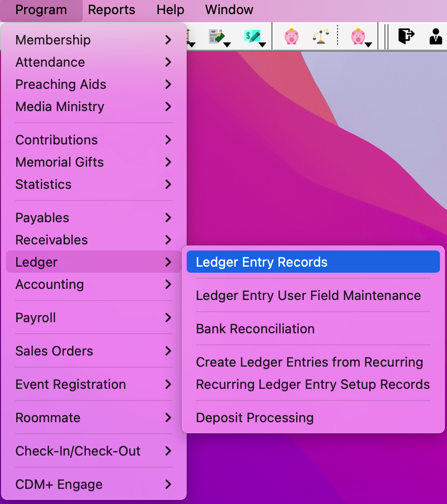The width and height of the screenshot is (447, 504).
Task: Click the leftmost partially visible toolbar icon
Action: (189, 35)
